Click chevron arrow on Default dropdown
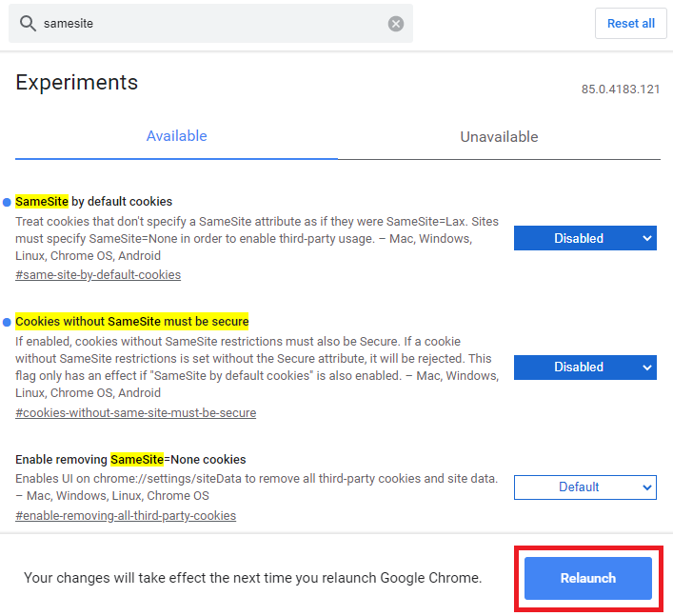The height and width of the screenshot is (616, 673). 647,487
